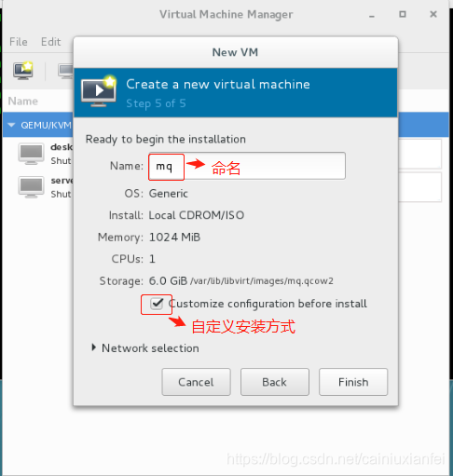453x476 pixels.
Task: Click the Back button in New VM dialog
Action: click(275, 382)
